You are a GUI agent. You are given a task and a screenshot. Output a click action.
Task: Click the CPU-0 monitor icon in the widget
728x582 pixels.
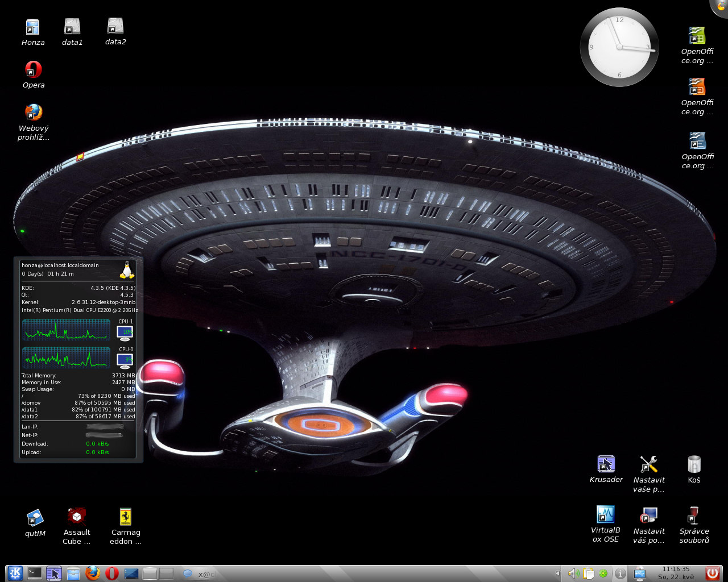tap(125, 360)
